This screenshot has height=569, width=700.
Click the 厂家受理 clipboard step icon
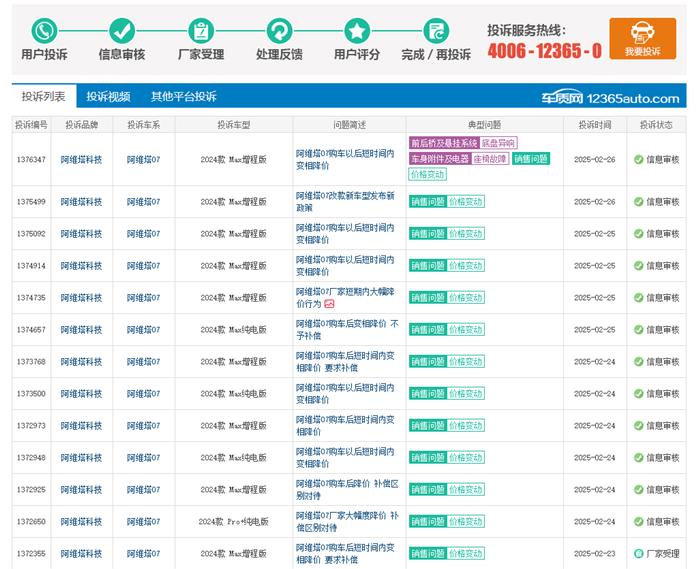click(201, 31)
